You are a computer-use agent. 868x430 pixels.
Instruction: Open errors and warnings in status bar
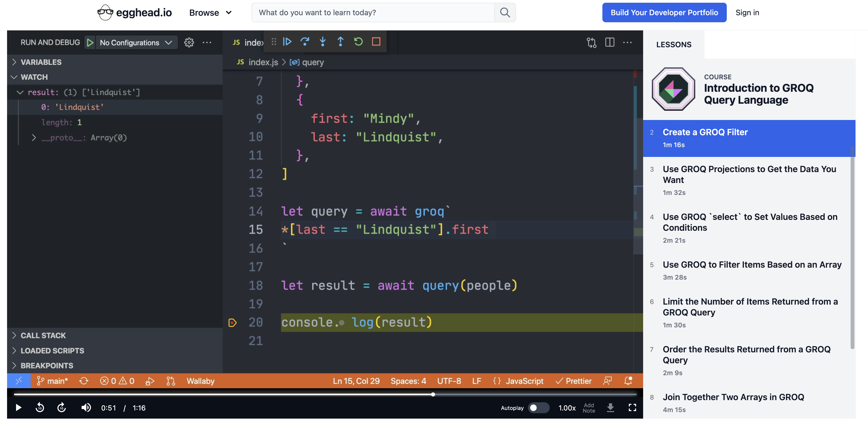click(117, 381)
